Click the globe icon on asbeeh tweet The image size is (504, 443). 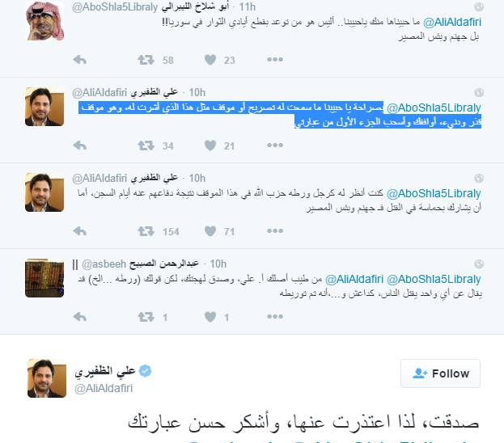pyautogui.click(x=479, y=264)
